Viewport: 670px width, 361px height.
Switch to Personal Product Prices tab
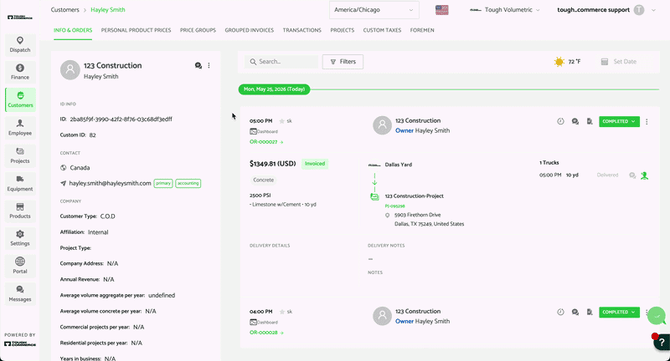136,30
